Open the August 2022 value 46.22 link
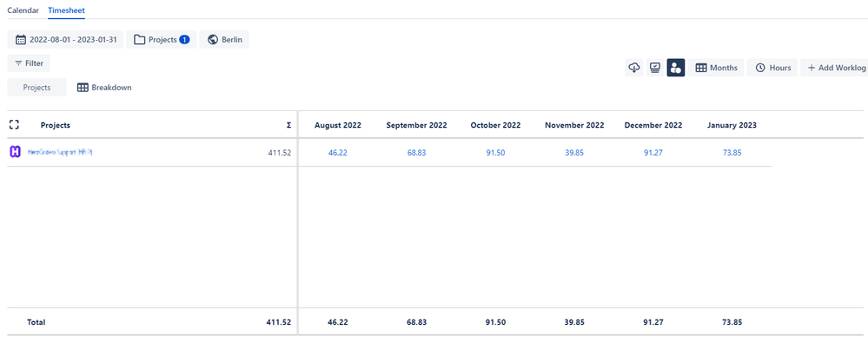 (x=338, y=153)
